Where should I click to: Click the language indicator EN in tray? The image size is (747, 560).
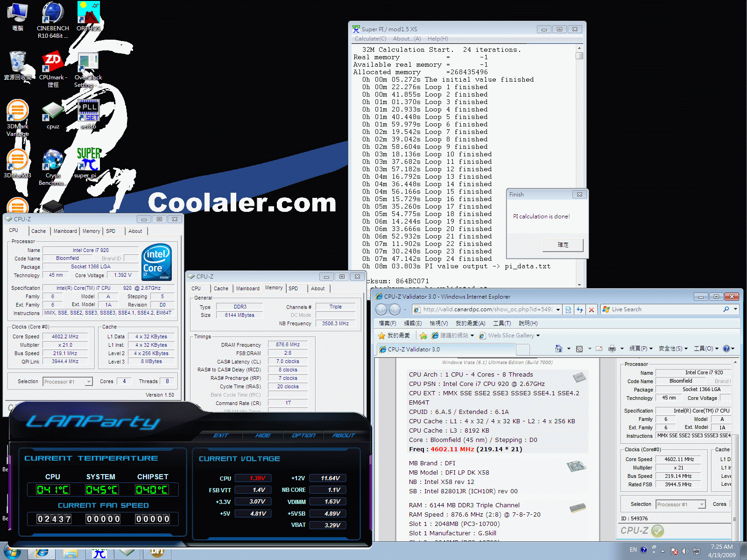coord(633,550)
